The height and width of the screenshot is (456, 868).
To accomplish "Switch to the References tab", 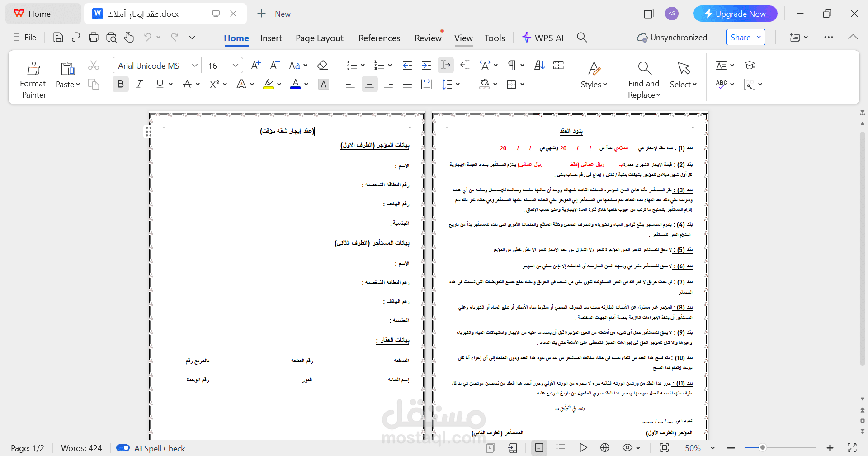I will tap(379, 38).
